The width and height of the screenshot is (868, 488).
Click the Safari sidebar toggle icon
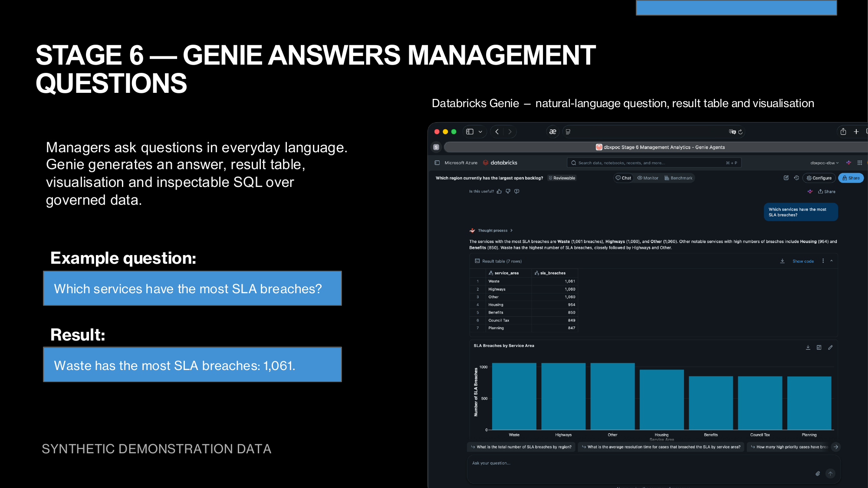(470, 132)
